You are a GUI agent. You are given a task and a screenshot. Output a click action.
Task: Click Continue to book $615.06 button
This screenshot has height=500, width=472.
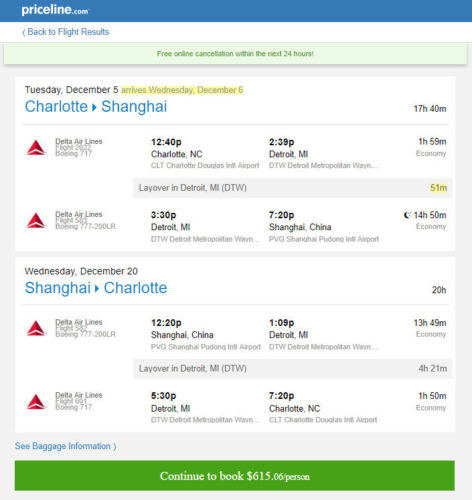235,476
